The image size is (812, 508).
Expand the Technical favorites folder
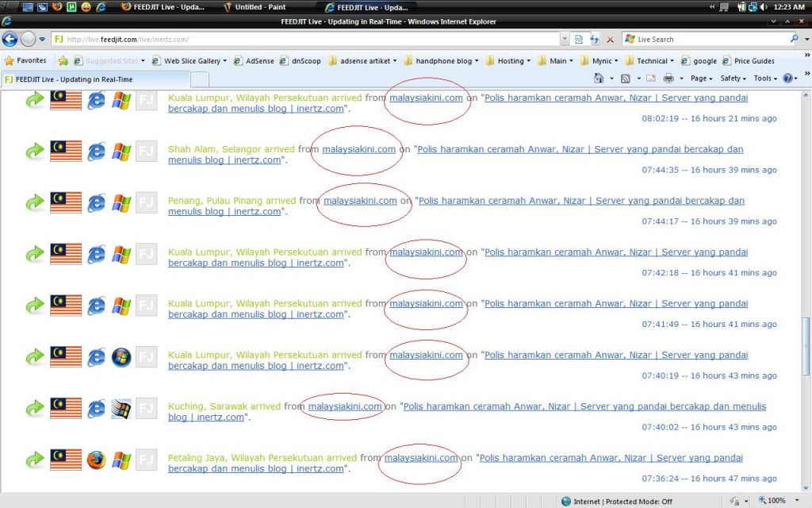tap(649, 60)
